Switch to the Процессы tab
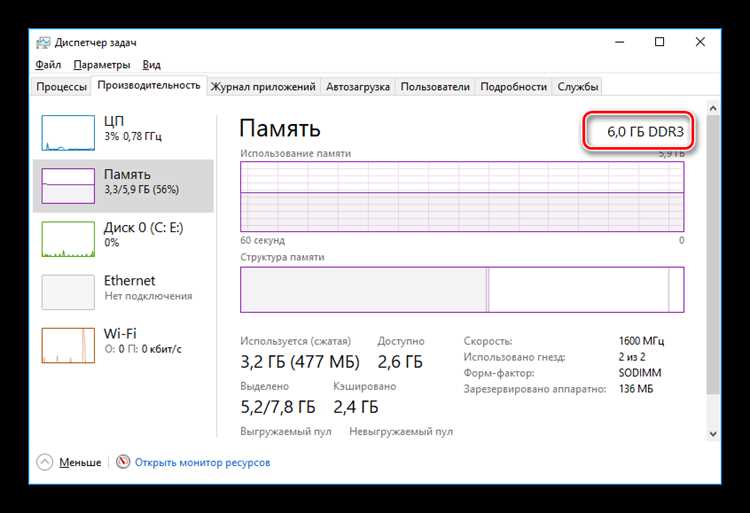This screenshot has height=513, width=750. coord(61,87)
